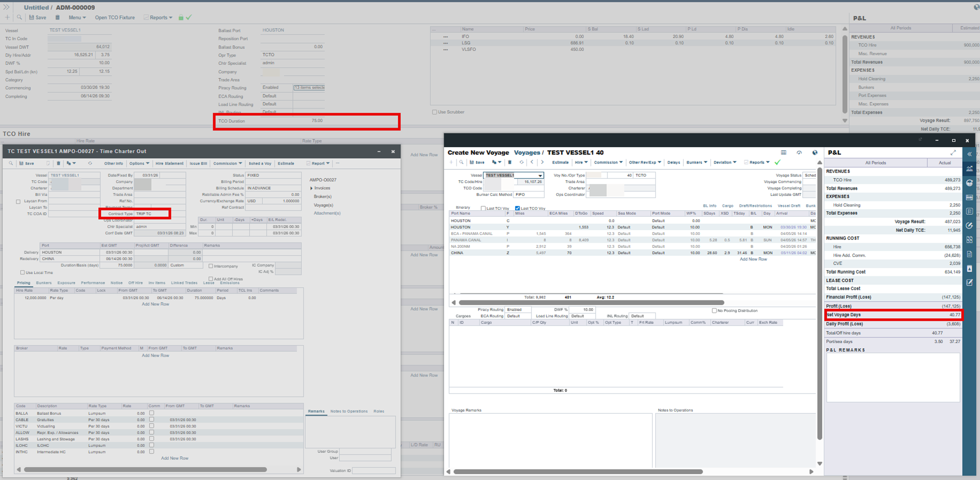Click the globe map icon in voyage header
This screenshot has width=980, height=480.
pyautogui.click(x=815, y=153)
